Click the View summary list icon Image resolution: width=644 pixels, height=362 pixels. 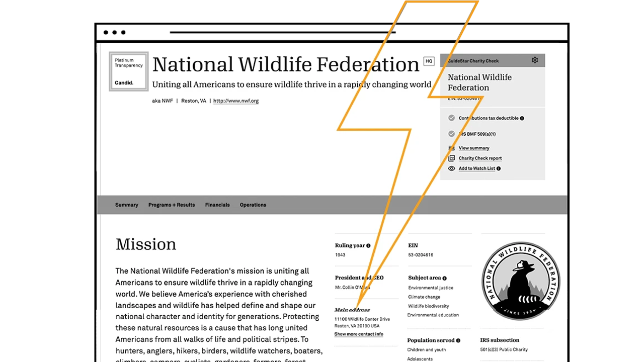(451, 148)
